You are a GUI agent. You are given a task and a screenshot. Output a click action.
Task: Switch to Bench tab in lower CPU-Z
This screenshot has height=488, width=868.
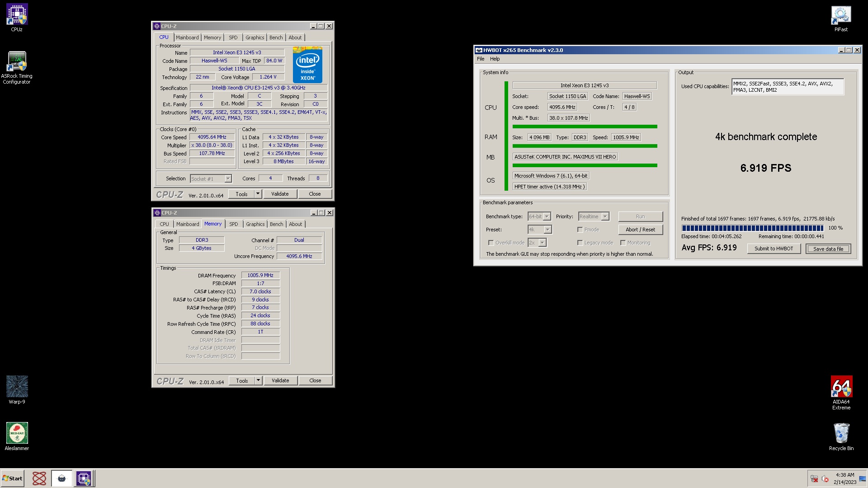tap(277, 224)
